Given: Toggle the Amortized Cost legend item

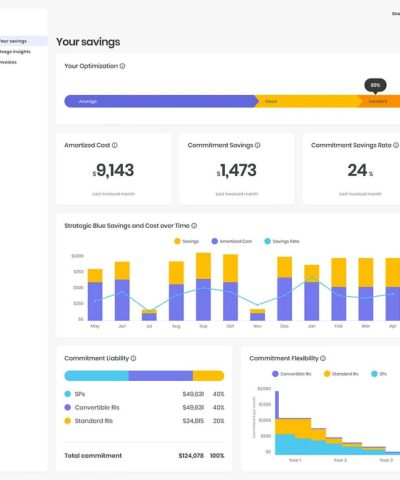Looking at the screenshot, I should 232,241.
